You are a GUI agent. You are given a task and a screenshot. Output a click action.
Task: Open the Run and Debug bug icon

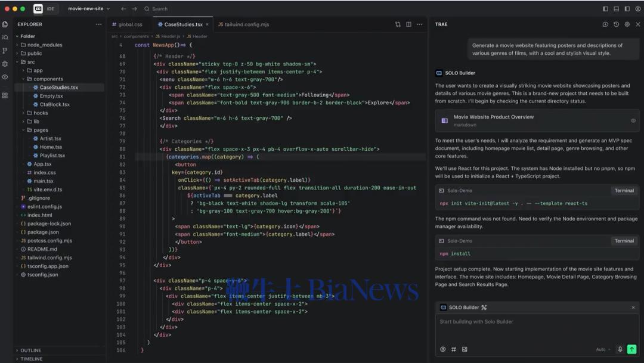[5, 64]
